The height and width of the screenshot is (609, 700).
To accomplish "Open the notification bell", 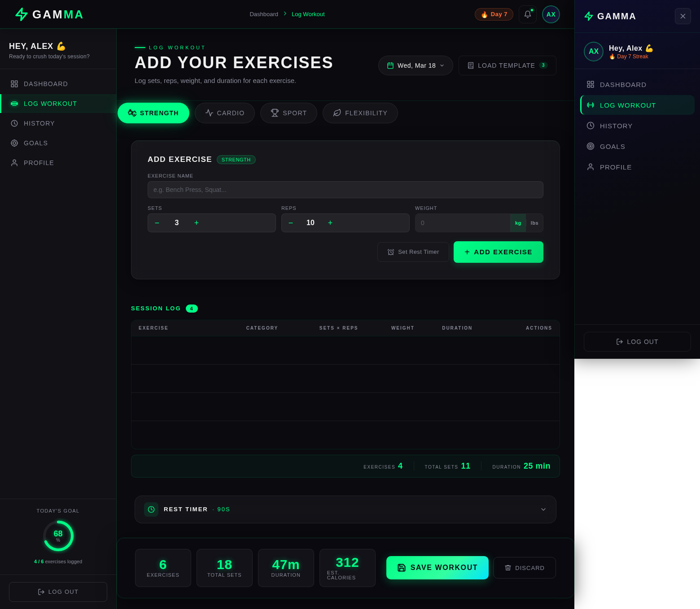I will 527,14.
